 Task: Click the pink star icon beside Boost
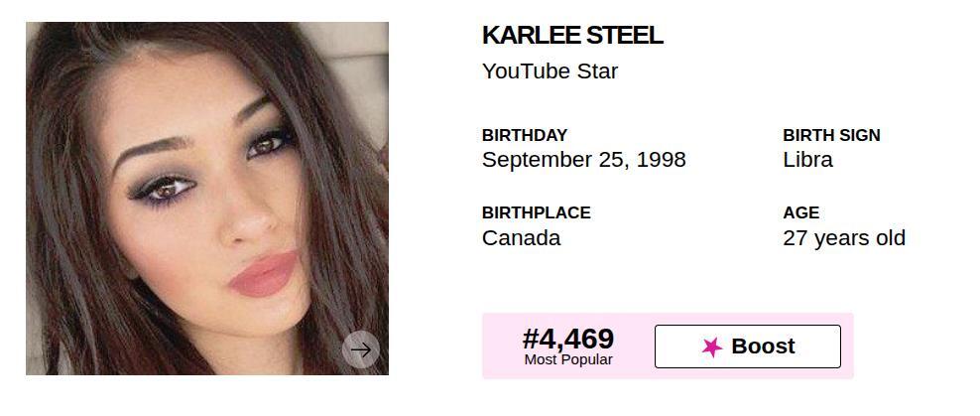(711, 347)
